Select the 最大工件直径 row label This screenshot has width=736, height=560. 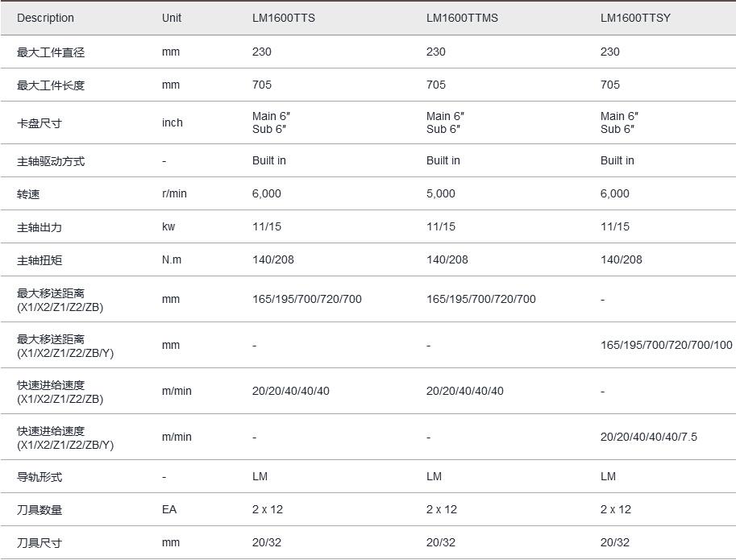51,52
